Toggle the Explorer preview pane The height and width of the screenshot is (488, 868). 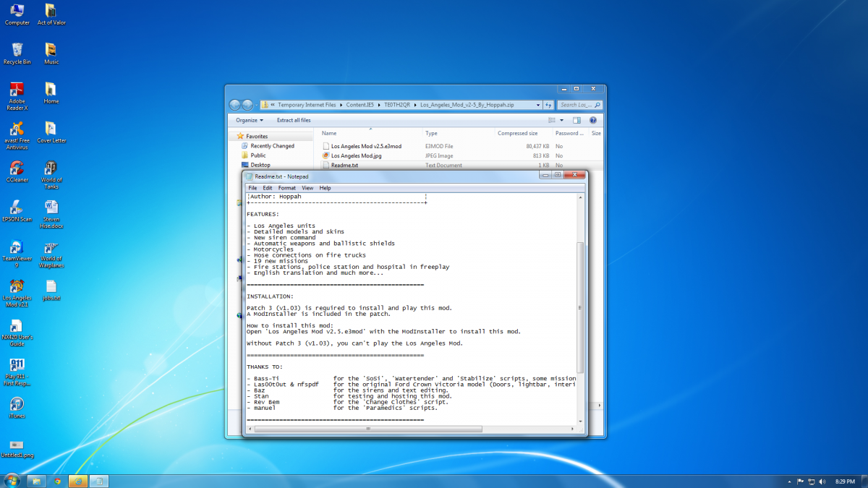tap(576, 120)
